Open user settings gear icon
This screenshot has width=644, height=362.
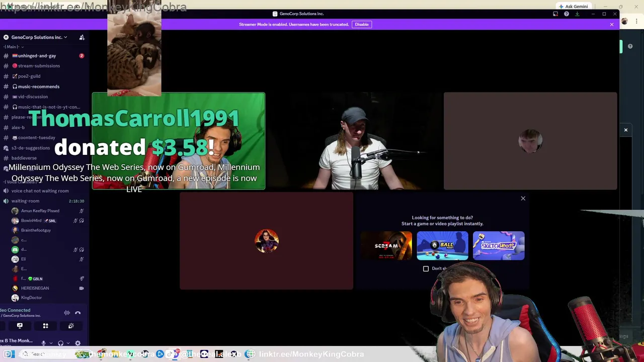(x=78, y=343)
